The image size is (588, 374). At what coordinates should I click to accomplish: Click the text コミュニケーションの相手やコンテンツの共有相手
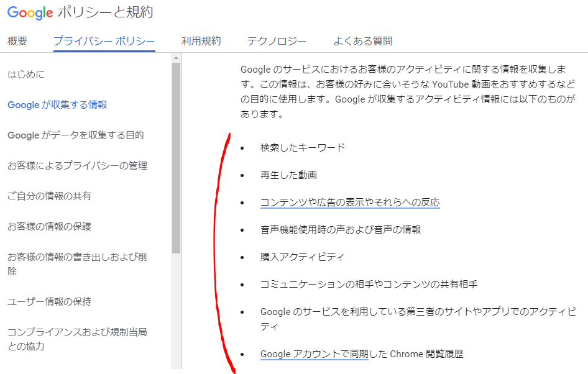(x=369, y=285)
